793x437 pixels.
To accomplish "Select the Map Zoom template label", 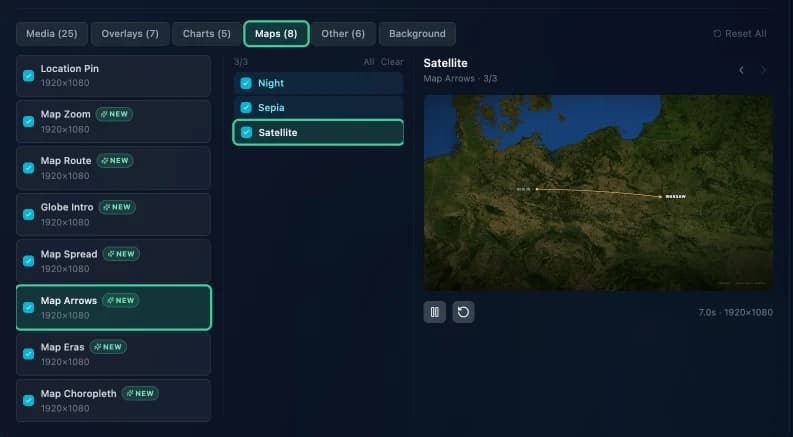I will tap(66, 114).
